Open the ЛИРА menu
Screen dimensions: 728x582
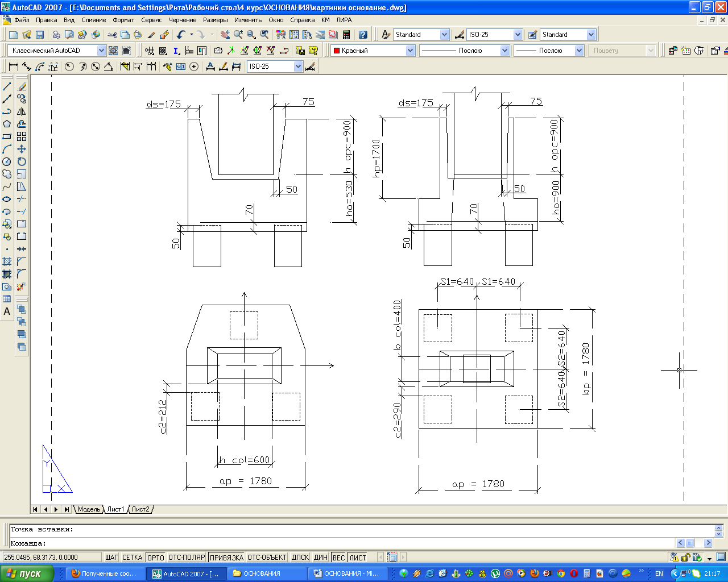click(x=344, y=20)
